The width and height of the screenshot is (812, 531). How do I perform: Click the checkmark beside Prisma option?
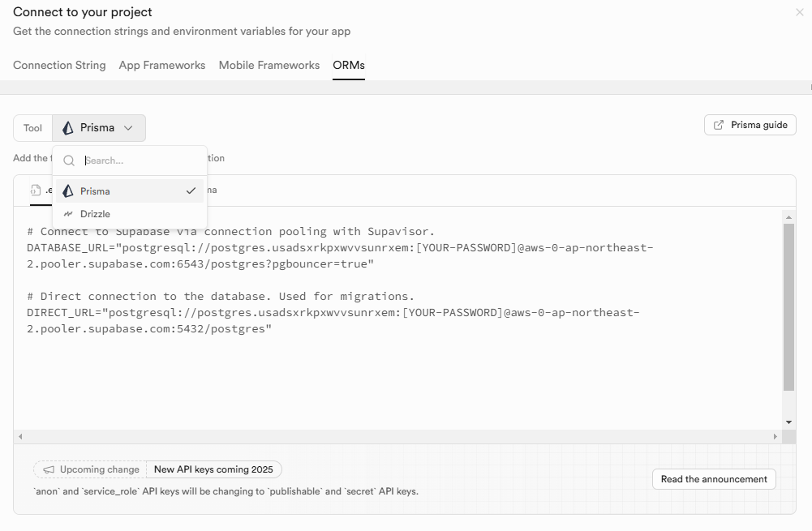point(191,191)
